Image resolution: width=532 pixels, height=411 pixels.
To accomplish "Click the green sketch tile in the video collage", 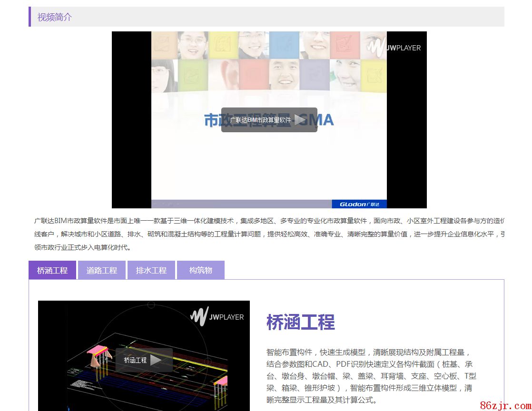I will 193,74.
